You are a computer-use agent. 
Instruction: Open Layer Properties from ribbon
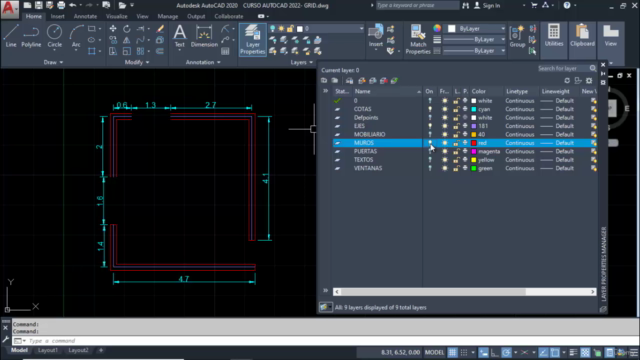point(253,40)
